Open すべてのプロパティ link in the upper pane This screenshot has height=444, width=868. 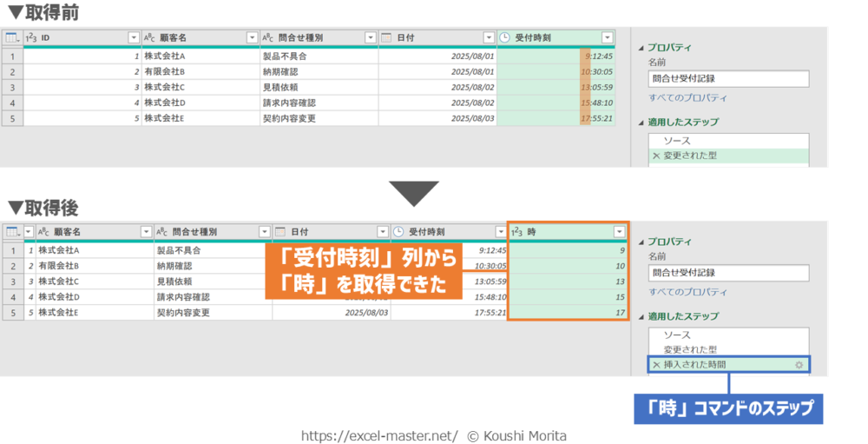point(687,98)
